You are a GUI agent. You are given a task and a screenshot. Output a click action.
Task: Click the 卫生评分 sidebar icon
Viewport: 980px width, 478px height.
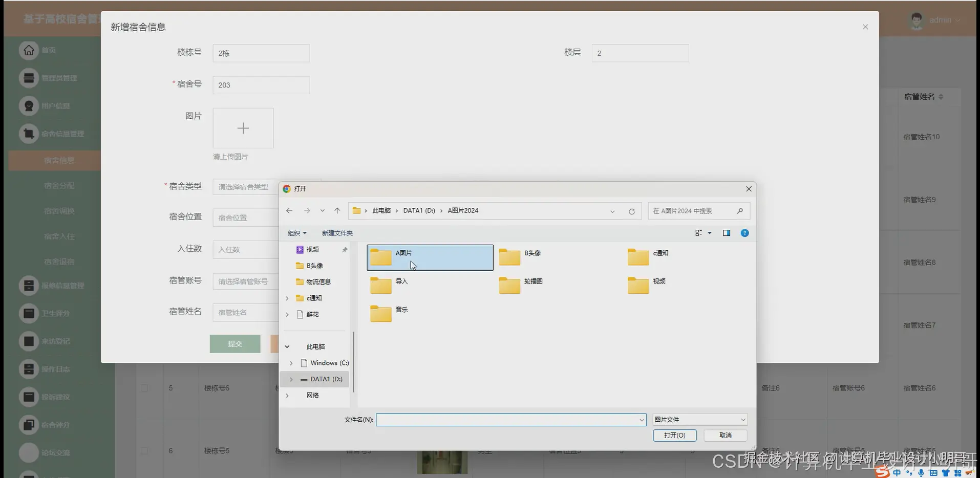coord(29,313)
